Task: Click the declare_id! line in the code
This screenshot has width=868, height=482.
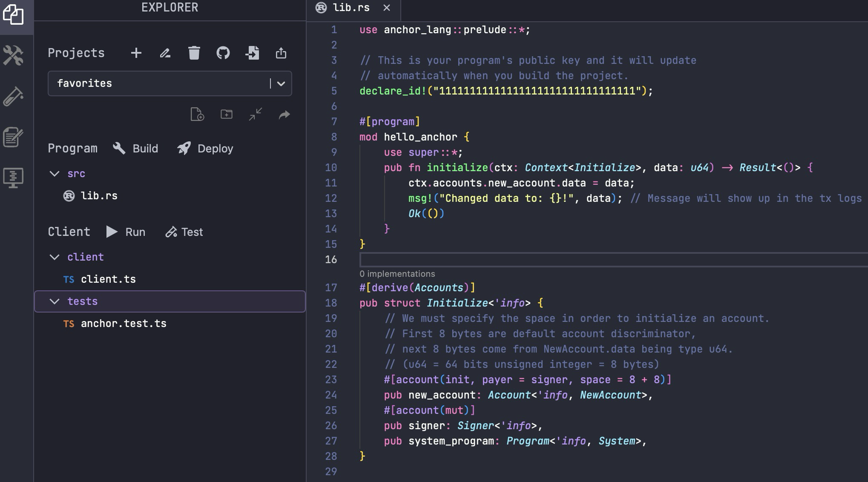Action: click(506, 91)
